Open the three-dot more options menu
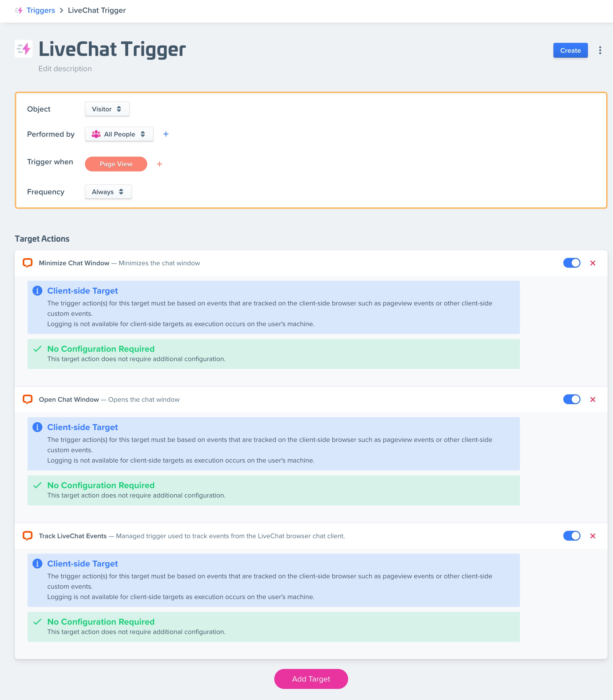 [x=600, y=50]
